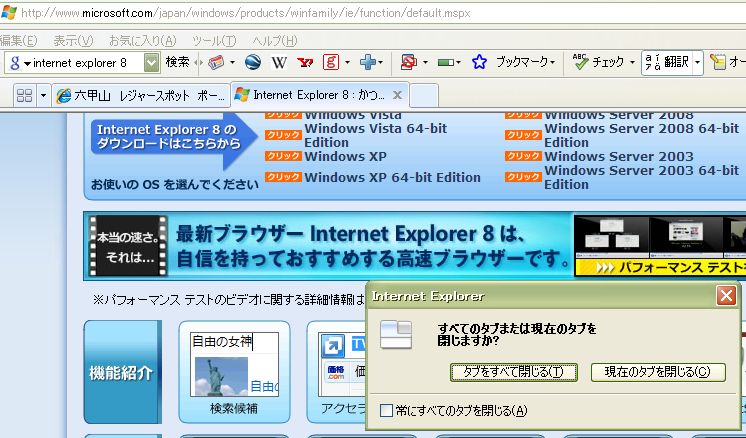The width and height of the screenshot is (746, 438).
Task: Expand the search history dropdown in toolbar
Action: pos(151,63)
